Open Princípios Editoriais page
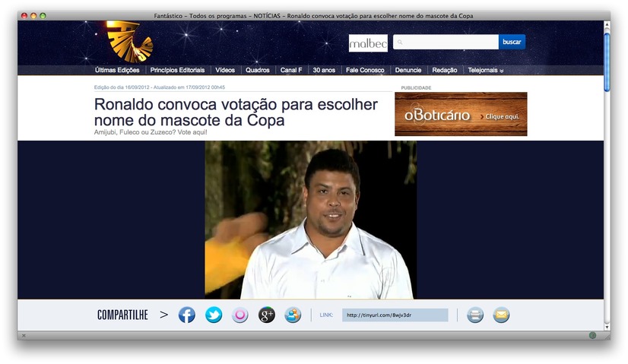The height and width of the screenshot is (364, 628). pyautogui.click(x=177, y=70)
